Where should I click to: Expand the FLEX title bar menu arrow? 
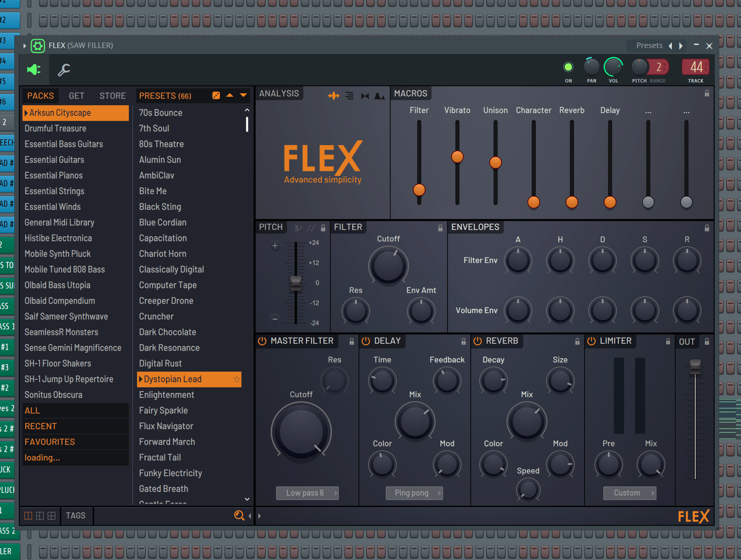coord(25,46)
